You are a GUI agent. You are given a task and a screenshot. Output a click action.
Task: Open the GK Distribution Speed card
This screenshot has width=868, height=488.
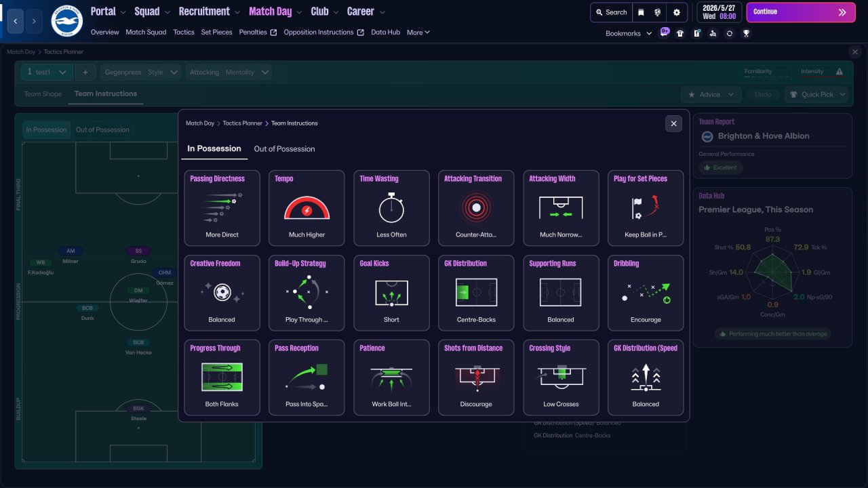click(x=646, y=378)
